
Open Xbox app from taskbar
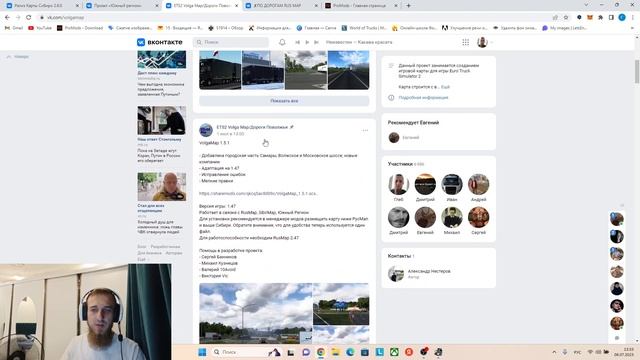tap(394, 352)
